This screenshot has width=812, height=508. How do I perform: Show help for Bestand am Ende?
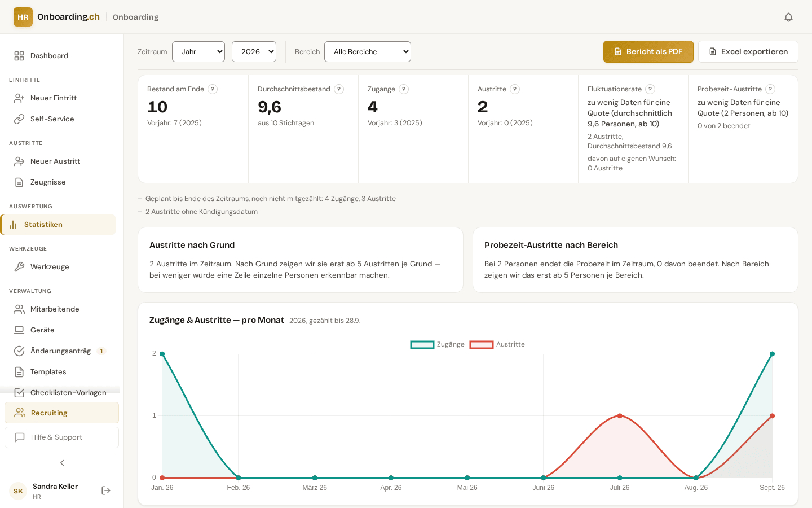213,89
